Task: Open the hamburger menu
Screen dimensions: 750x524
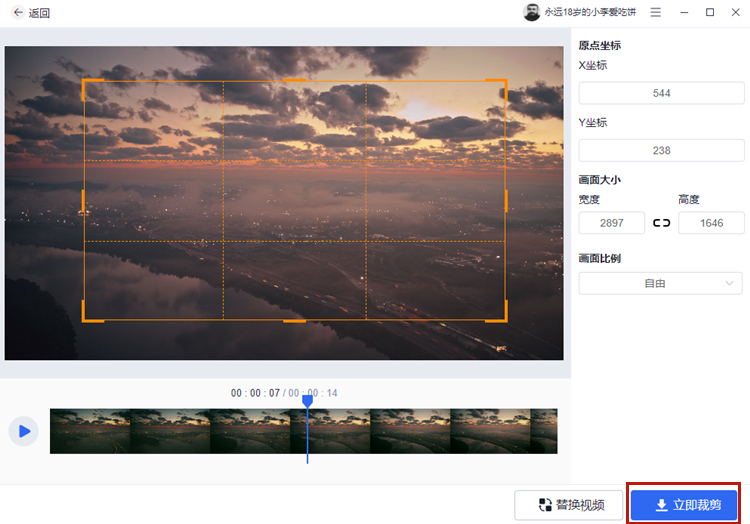Action: pyautogui.click(x=655, y=12)
